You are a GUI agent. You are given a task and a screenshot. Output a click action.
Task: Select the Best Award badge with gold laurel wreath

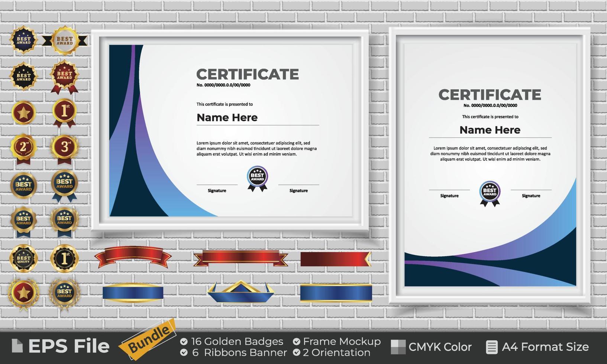point(65,293)
